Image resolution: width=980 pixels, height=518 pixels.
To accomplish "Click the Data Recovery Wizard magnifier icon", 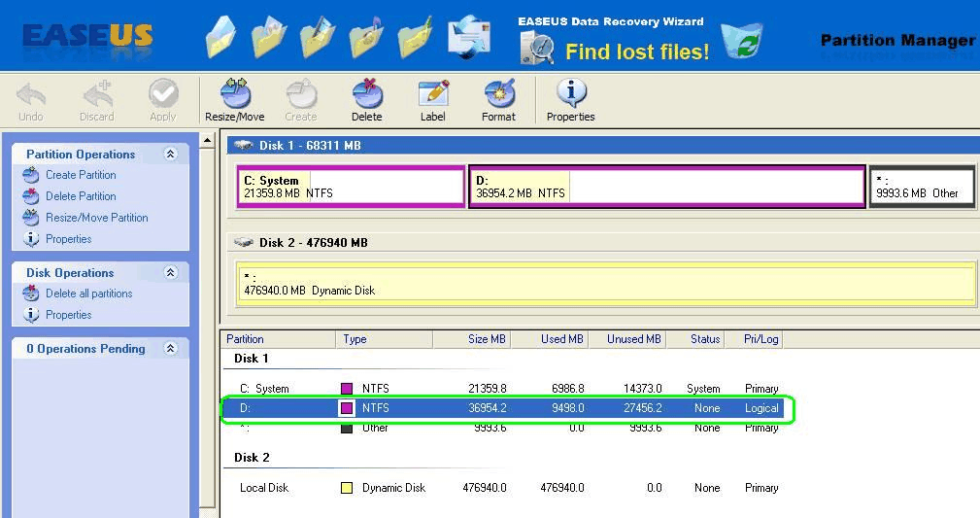I will point(537,49).
